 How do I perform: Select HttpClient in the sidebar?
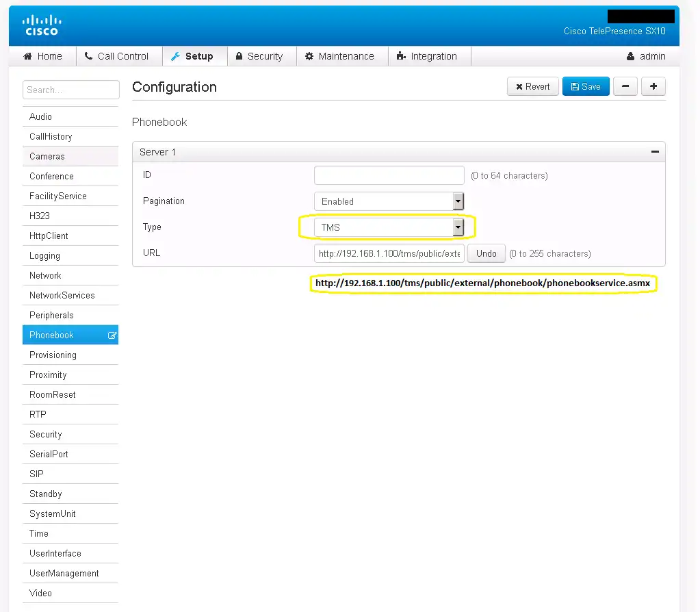[70, 236]
